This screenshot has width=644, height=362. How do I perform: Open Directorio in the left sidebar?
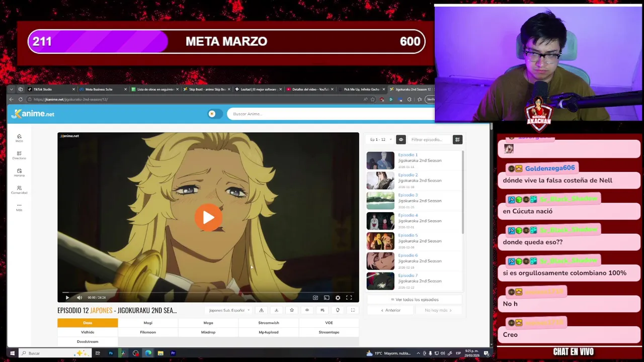[19, 155]
